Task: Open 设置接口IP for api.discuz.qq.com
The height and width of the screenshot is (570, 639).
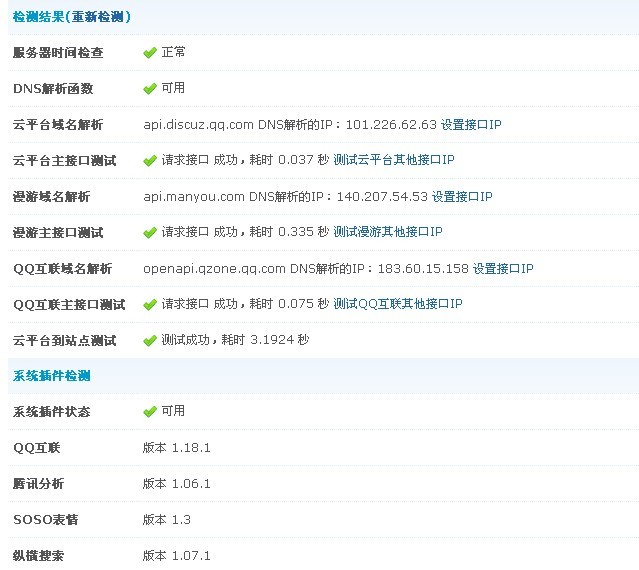Action: coord(471,124)
